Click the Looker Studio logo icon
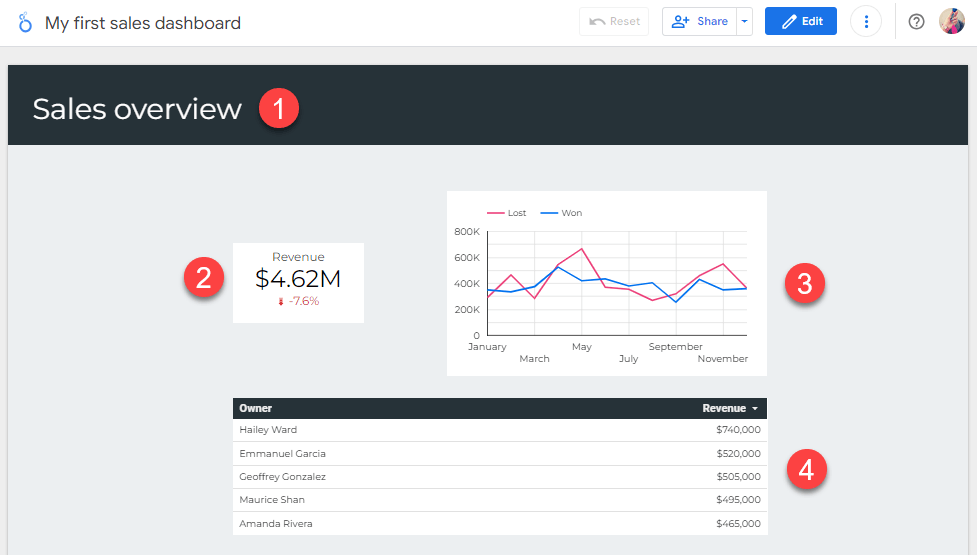The width and height of the screenshot is (977, 555). (x=25, y=22)
